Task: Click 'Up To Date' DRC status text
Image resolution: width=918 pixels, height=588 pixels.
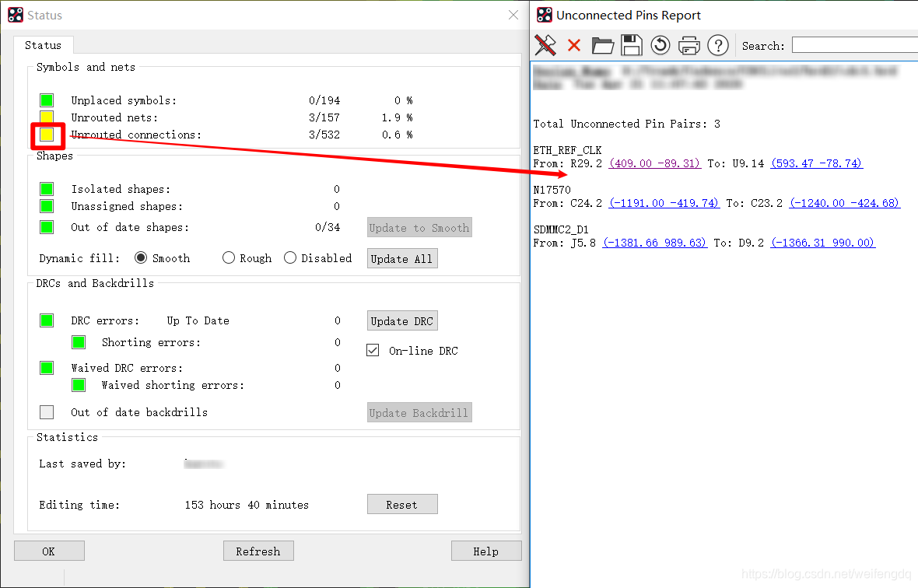Action: click(198, 320)
